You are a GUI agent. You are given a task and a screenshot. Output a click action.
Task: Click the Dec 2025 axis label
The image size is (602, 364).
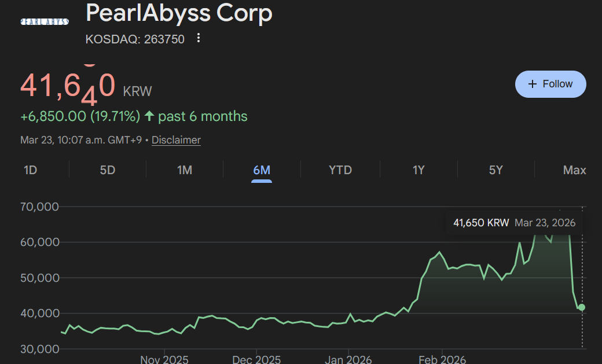coord(256,359)
